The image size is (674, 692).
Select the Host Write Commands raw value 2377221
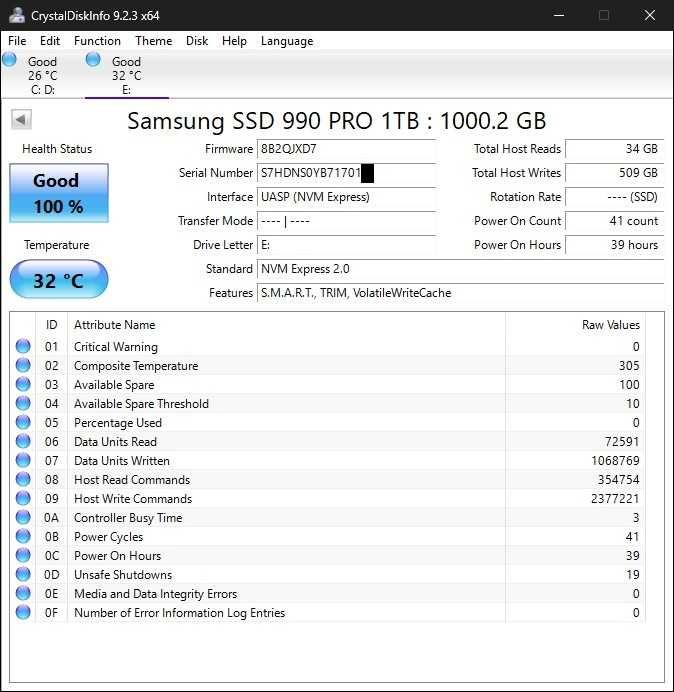615,498
